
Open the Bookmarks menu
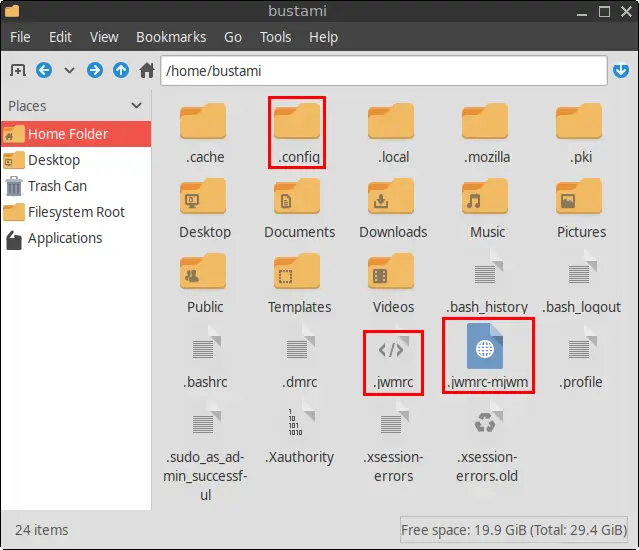click(171, 37)
